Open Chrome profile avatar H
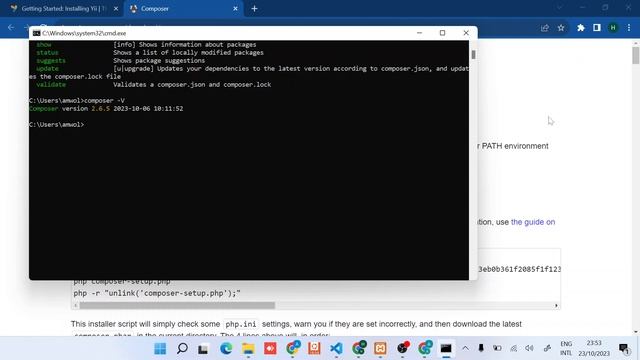 point(613,28)
